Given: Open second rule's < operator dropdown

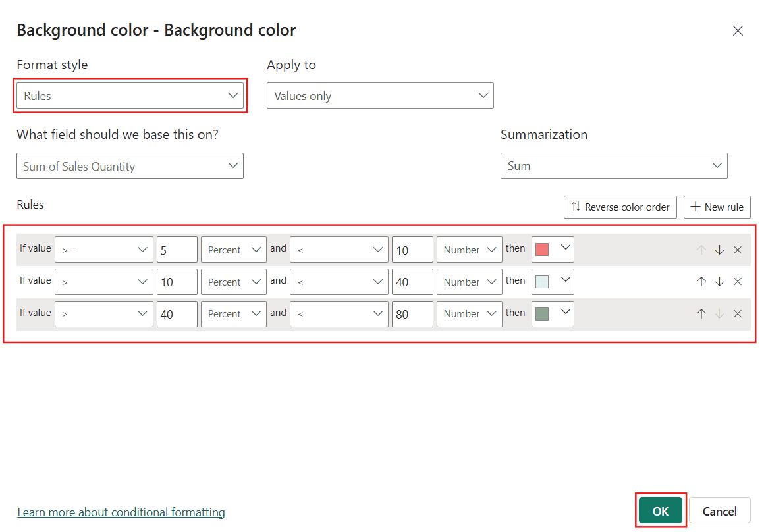Looking at the screenshot, I should click(x=339, y=282).
